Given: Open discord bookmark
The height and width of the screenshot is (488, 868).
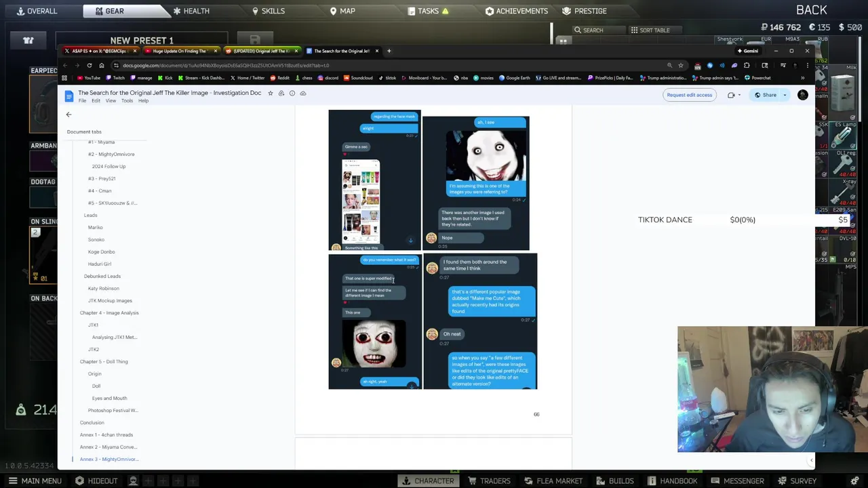Looking at the screenshot, I should point(328,78).
